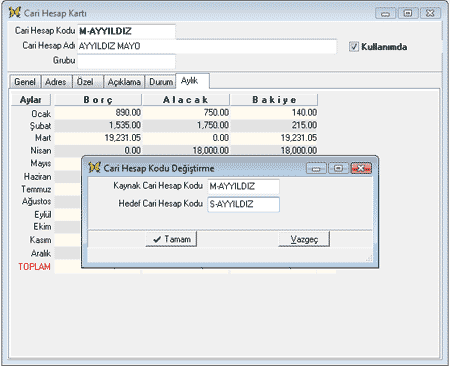The width and height of the screenshot is (450, 366).
Task: Maximize the Cari Hesap Kartı window
Action: pyautogui.click(x=408, y=13)
